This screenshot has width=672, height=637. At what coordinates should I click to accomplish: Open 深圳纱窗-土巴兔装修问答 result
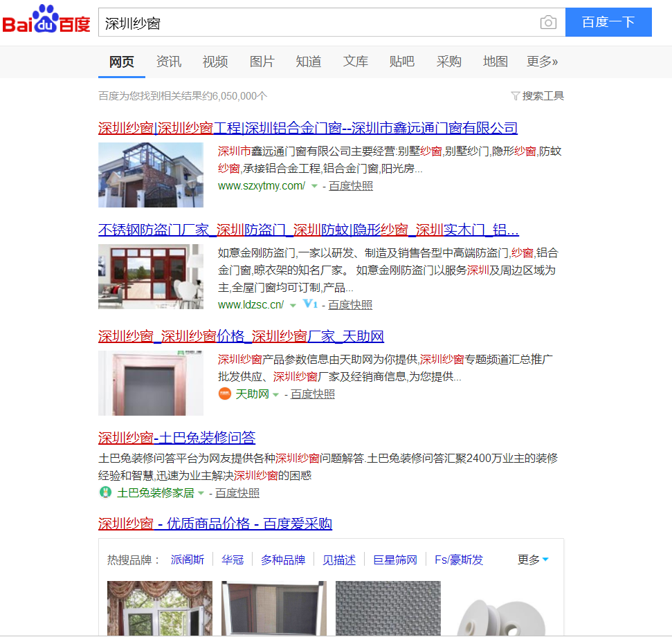pos(176,438)
